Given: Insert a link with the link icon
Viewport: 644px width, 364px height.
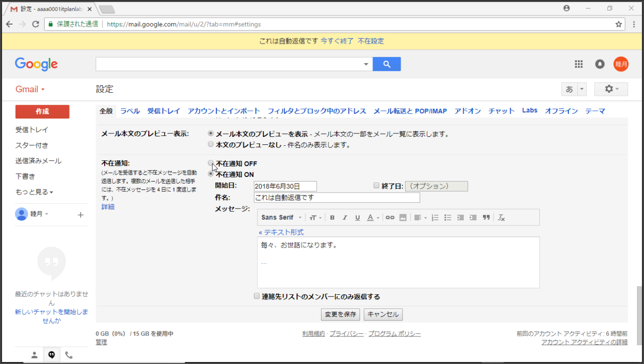Looking at the screenshot, I should (x=390, y=218).
